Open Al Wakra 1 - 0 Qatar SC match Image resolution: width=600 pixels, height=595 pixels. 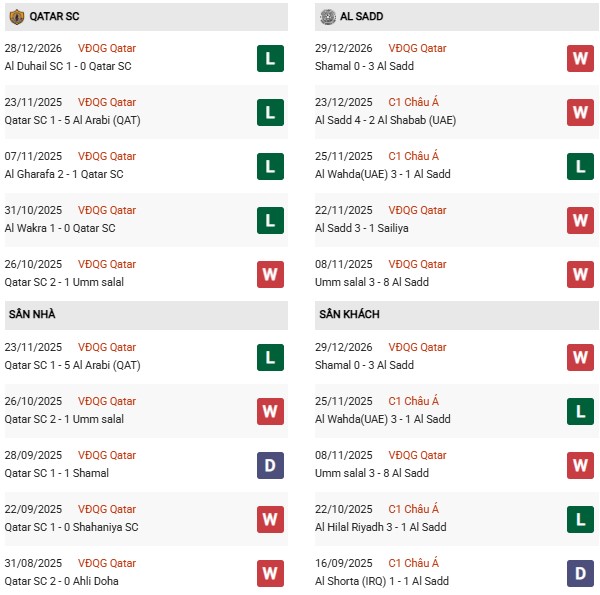60,228
